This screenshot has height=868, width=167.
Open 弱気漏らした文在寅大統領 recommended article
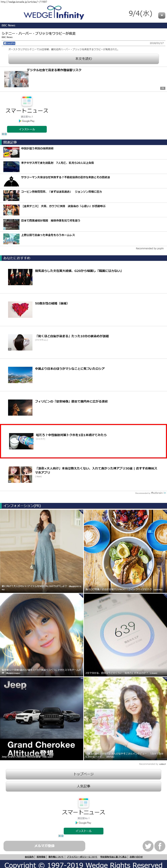[x=79, y=271]
